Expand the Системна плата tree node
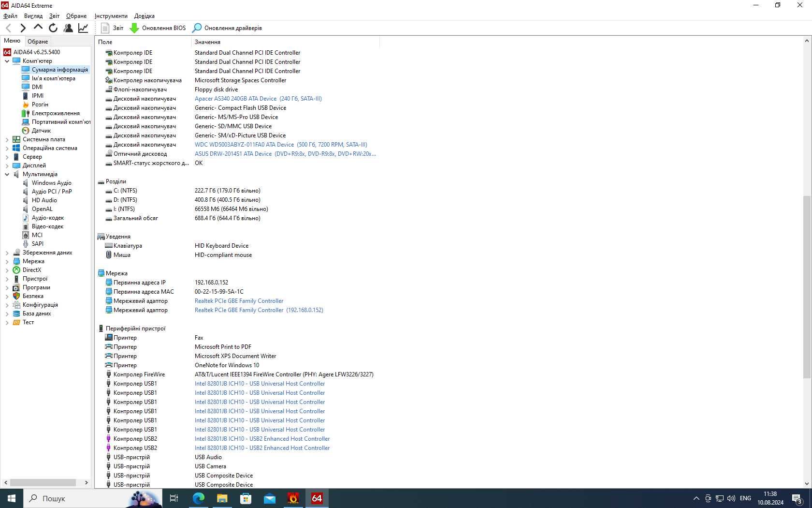 (7, 139)
